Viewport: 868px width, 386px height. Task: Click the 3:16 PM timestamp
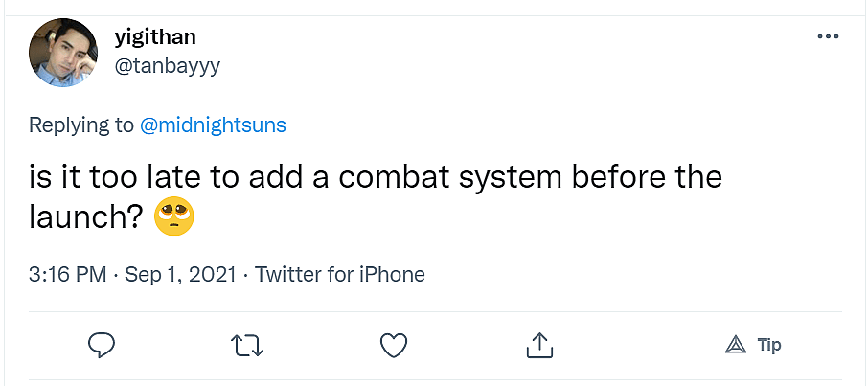(x=68, y=275)
